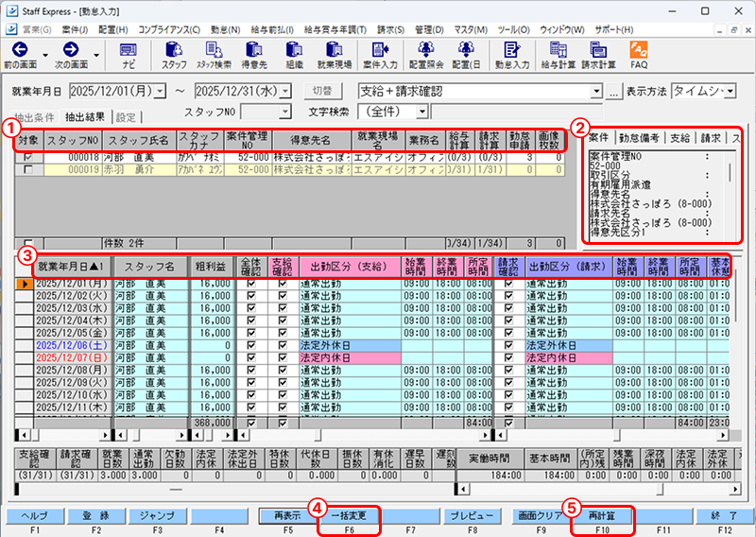Viewport: 756px width, 537px height.
Task: Go back with 前の画面 arrow icon
Action: point(20,49)
